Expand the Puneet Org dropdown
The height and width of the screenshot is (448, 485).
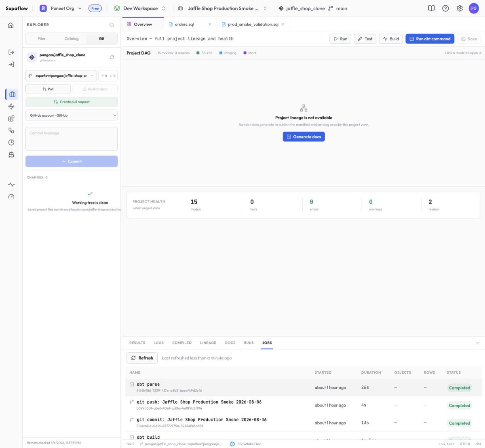pos(80,8)
